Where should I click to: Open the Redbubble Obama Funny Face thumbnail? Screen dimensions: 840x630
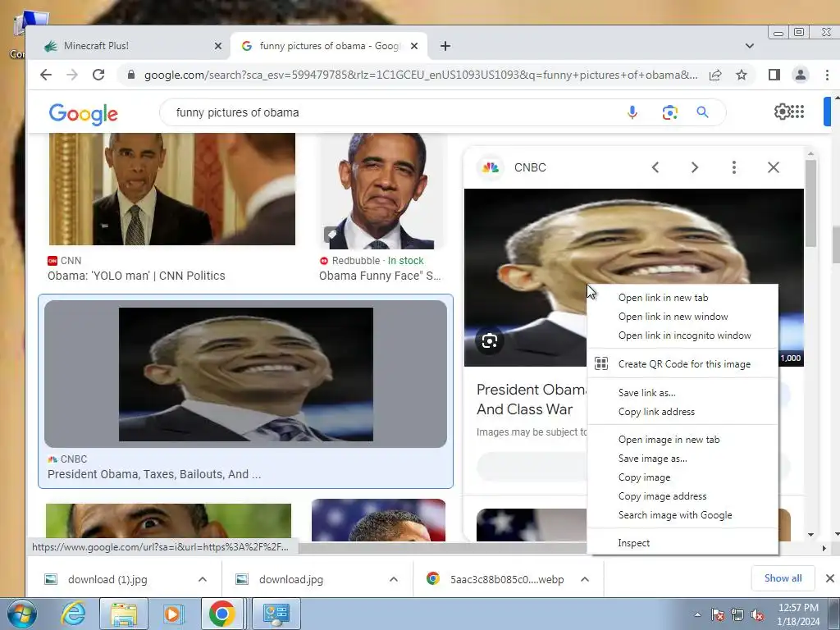coord(381,191)
